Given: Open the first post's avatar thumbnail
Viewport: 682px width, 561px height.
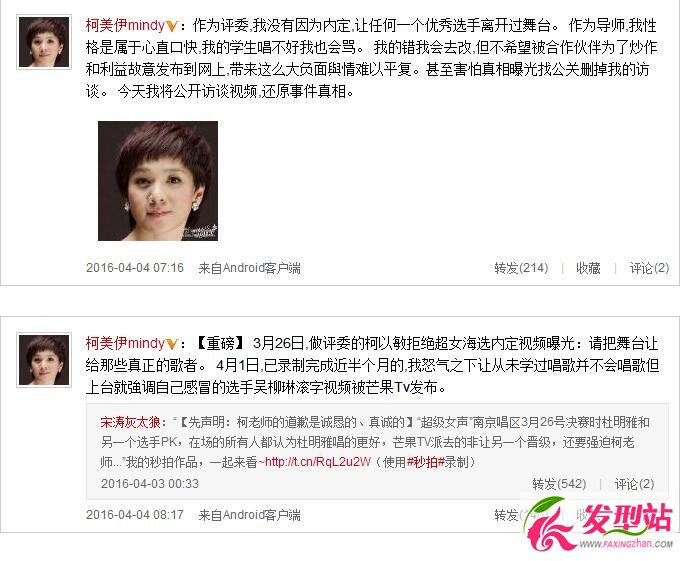Looking at the screenshot, I should (43, 42).
